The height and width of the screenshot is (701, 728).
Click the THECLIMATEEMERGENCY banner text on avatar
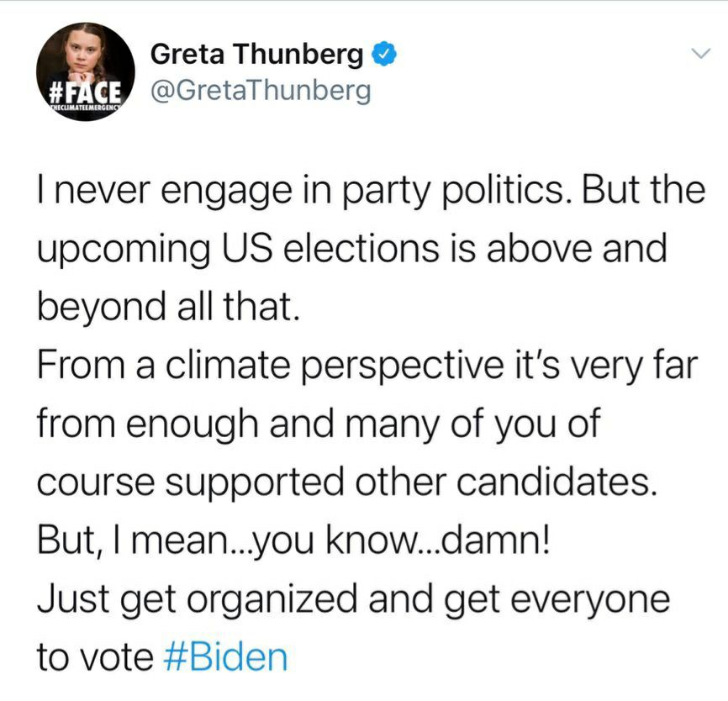[87, 109]
